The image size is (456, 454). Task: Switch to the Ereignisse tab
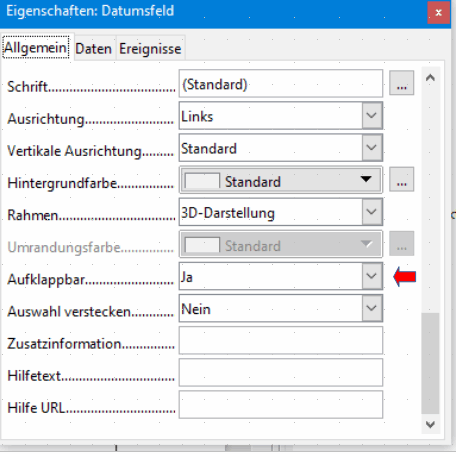[150, 49]
